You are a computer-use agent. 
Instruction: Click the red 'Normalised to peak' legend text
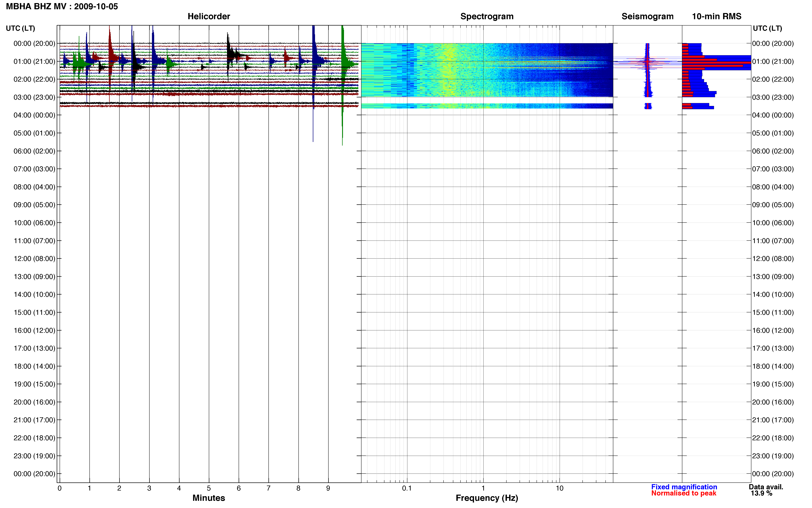684,493
